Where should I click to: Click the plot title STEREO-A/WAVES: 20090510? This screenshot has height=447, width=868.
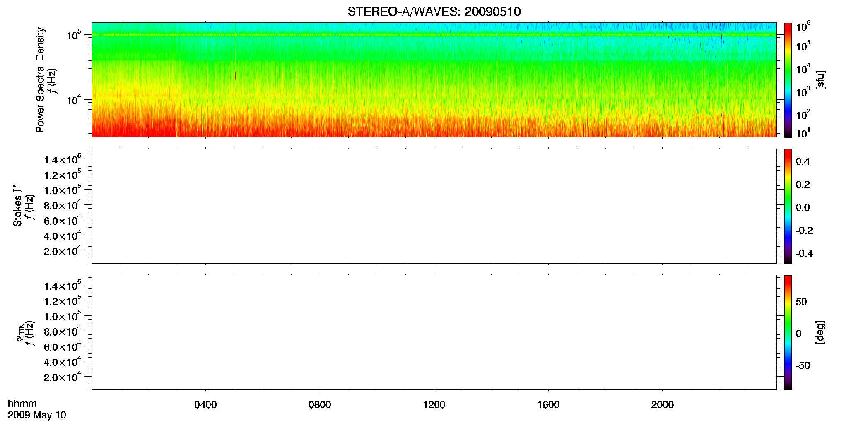(x=434, y=12)
